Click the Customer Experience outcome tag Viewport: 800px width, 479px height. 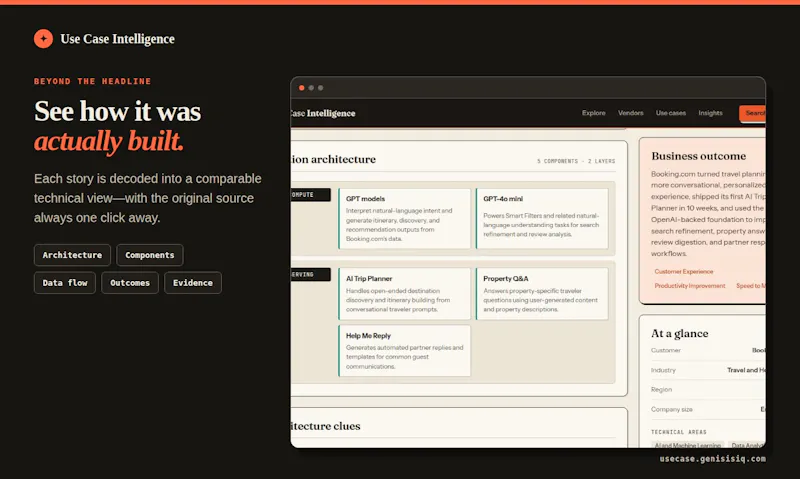point(684,271)
